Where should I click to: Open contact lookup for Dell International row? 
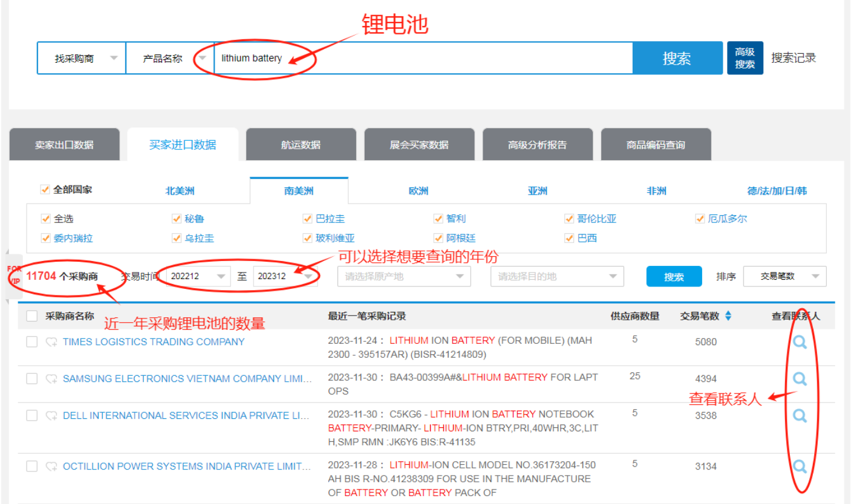tap(800, 416)
